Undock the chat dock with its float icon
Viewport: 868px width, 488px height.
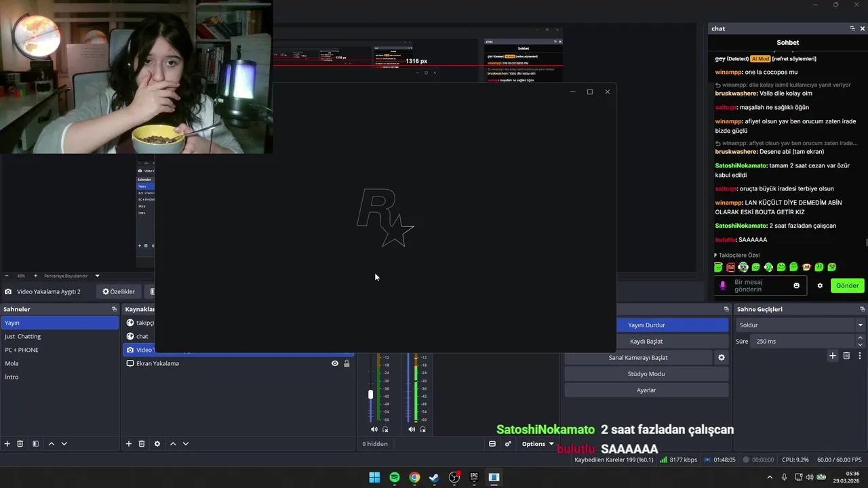tap(852, 28)
